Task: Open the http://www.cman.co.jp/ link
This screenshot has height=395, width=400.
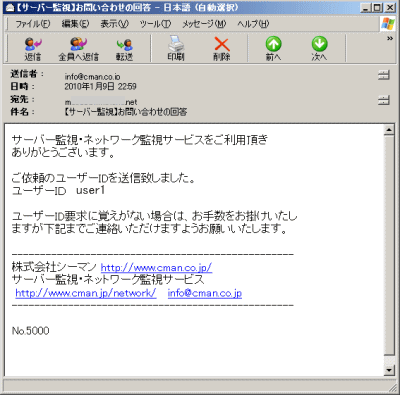Action: click(156, 268)
